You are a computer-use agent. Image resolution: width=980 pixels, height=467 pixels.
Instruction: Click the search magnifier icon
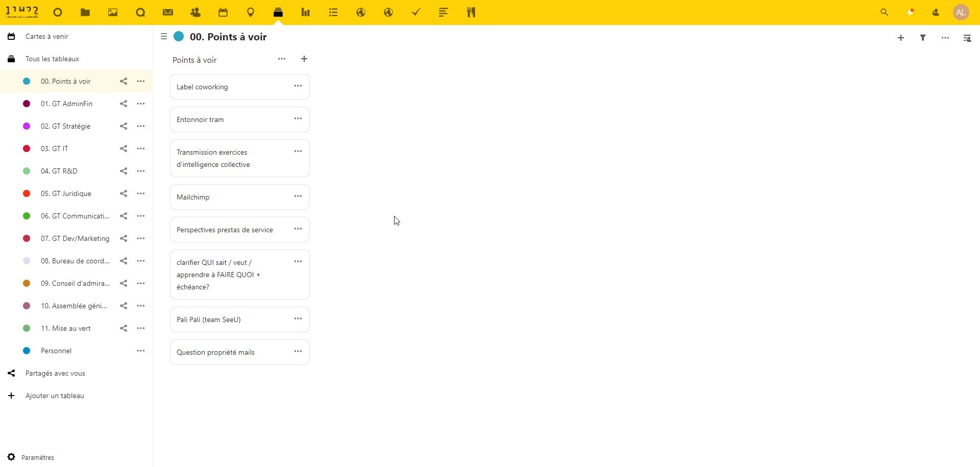885,12
